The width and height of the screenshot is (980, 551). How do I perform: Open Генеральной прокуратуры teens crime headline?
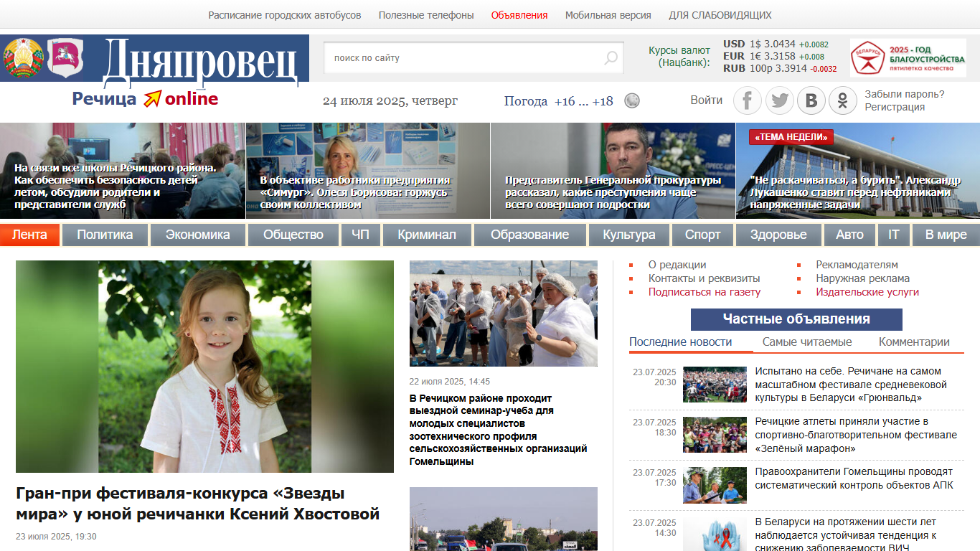613,192
